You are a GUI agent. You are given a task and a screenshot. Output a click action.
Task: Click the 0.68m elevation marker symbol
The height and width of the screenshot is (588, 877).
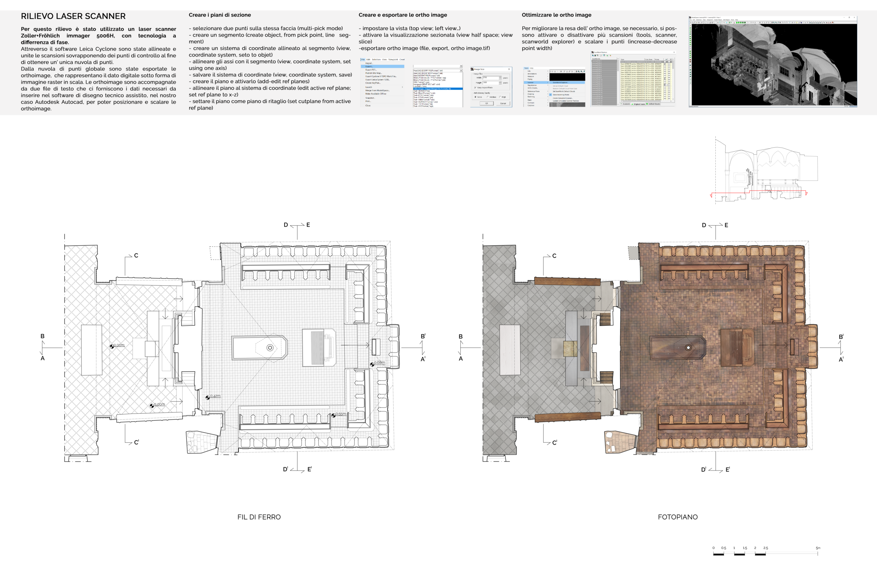372,364
